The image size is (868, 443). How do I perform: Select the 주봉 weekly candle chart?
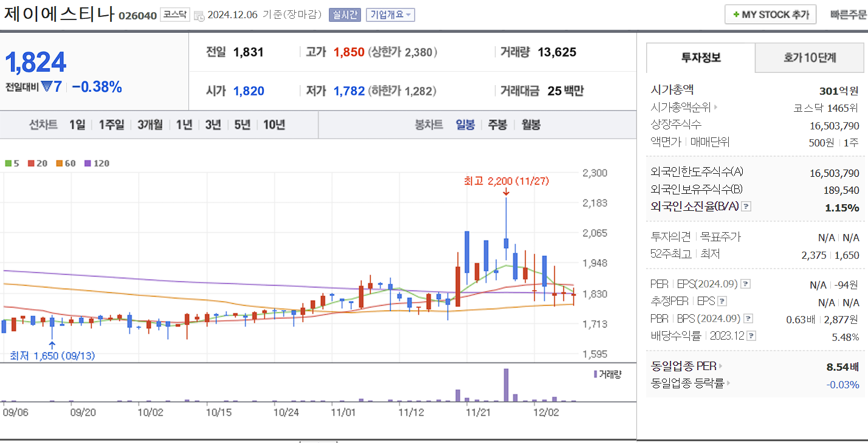[498, 125]
